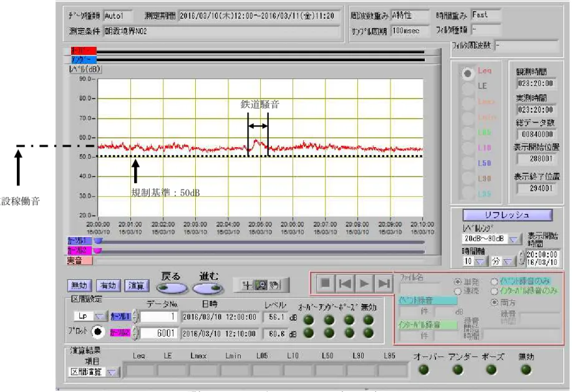Skip to next recording

point(384,283)
